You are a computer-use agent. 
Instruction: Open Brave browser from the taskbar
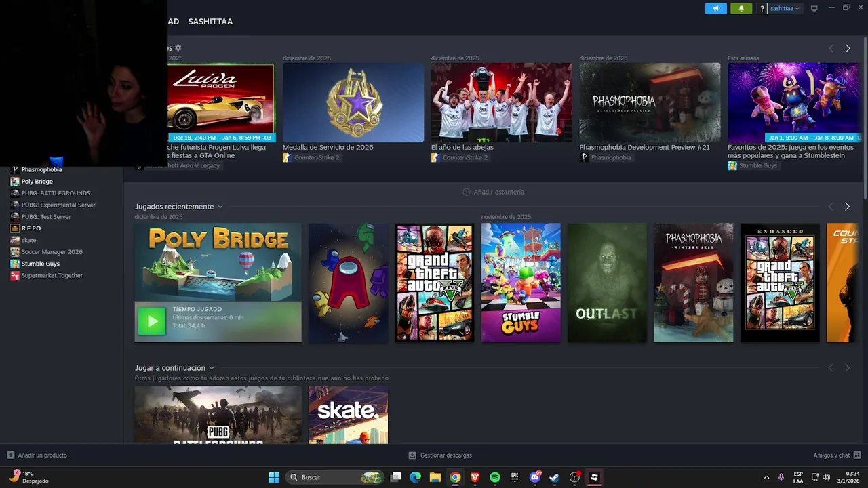tap(475, 477)
